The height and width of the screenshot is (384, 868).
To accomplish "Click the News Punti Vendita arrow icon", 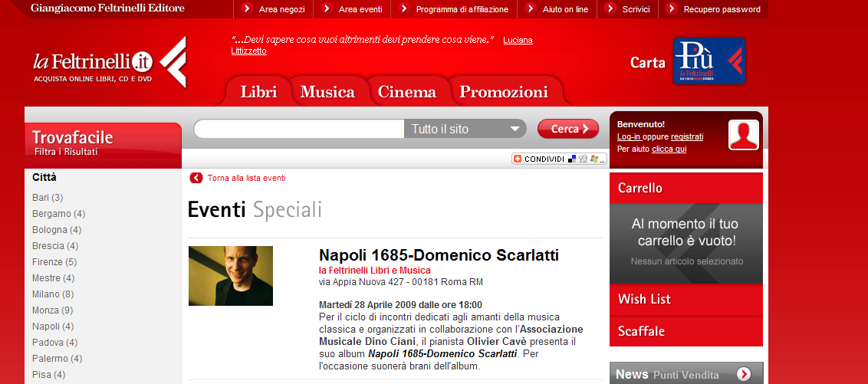I will pyautogui.click(x=744, y=374).
